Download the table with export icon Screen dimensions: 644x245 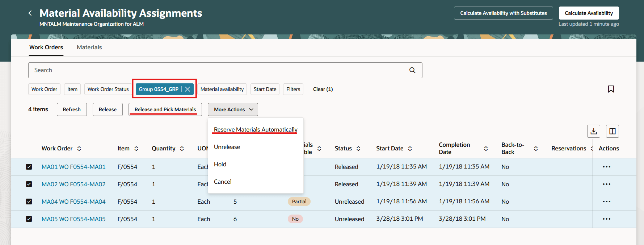coord(594,131)
